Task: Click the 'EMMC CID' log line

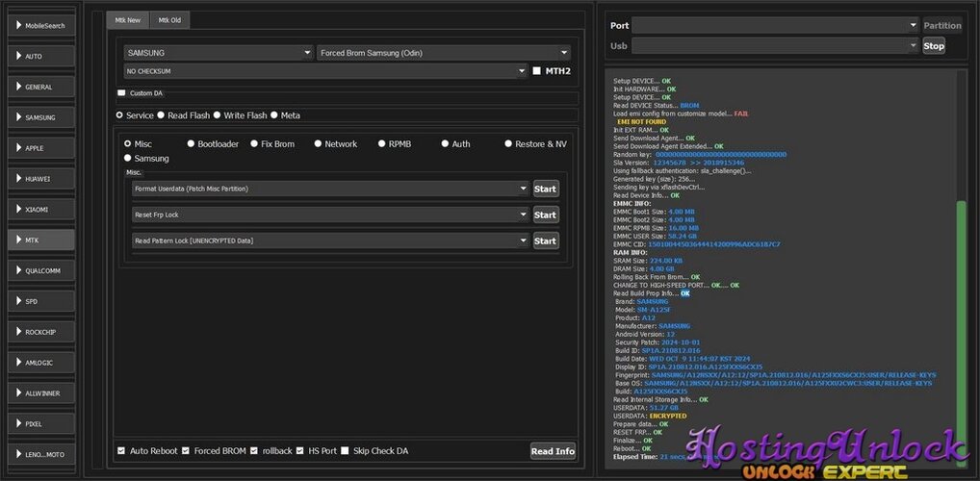Action: pos(696,244)
